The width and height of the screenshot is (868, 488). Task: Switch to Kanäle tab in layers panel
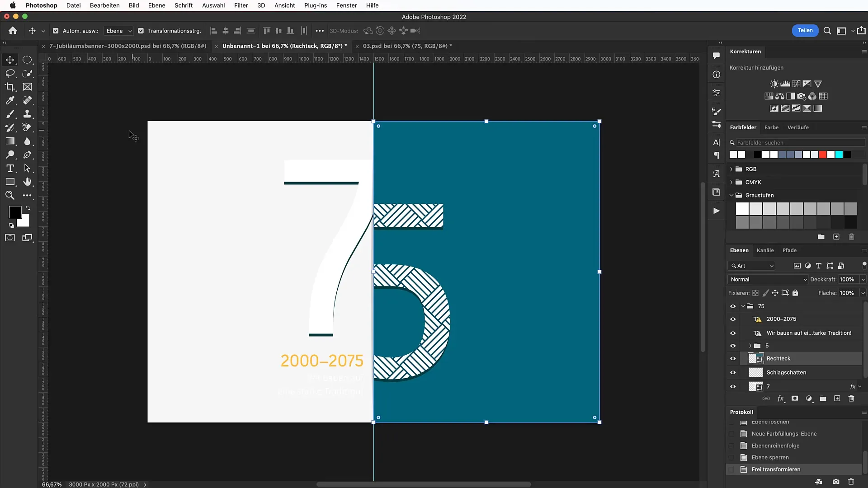[765, 250]
